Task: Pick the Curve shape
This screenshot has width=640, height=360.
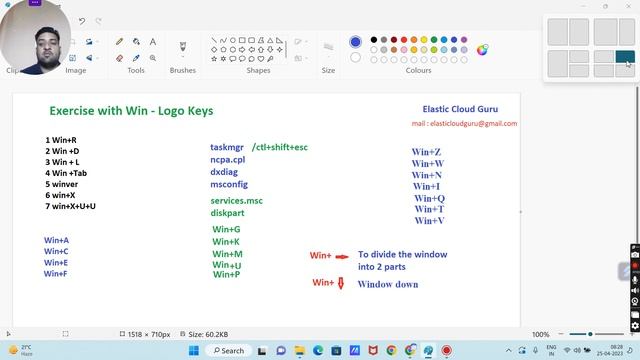Action: pyautogui.click(x=223, y=40)
